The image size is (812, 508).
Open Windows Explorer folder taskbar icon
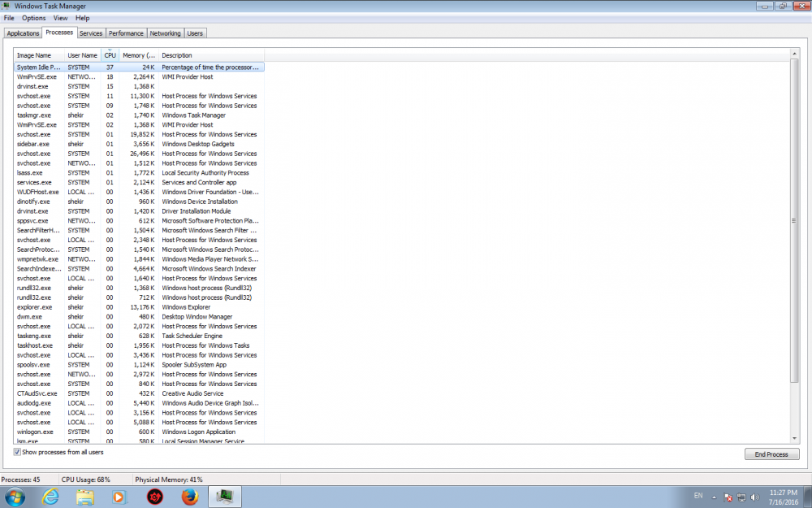point(84,497)
